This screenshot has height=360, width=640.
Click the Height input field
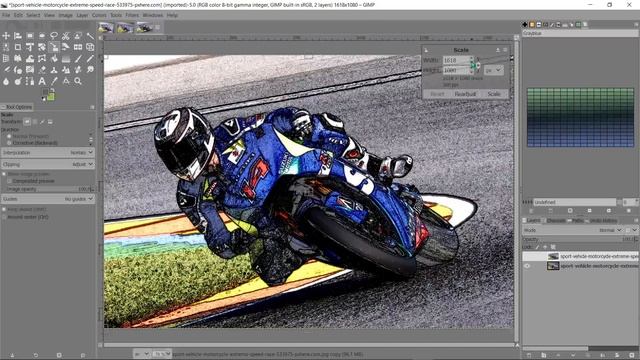click(457, 70)
